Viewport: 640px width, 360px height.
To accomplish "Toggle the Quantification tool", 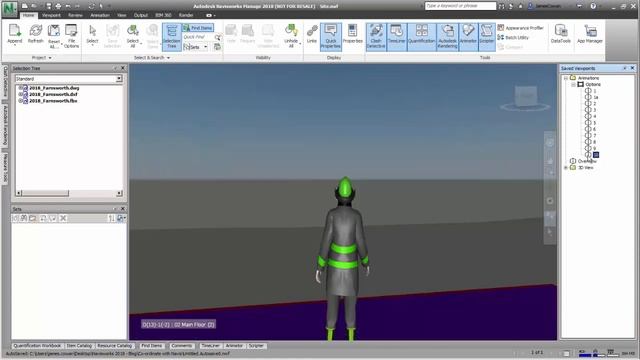I will [422, 37].
